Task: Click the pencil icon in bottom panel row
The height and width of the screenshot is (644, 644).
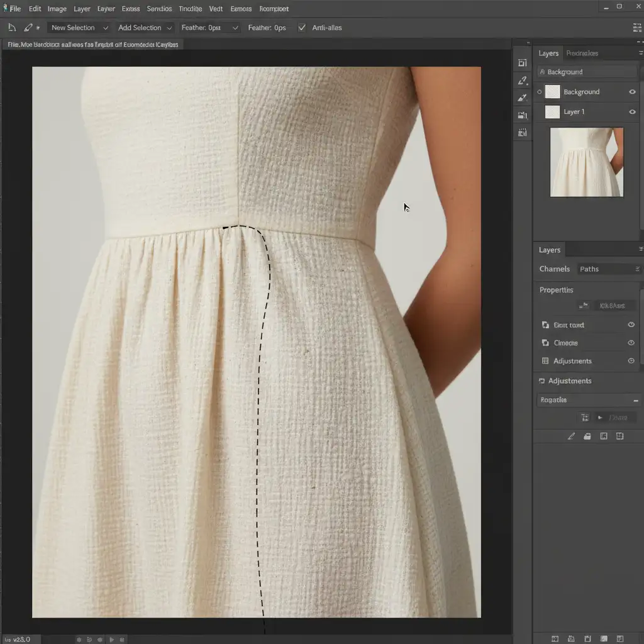Action: pyautogui.click(x=571, y=436)
